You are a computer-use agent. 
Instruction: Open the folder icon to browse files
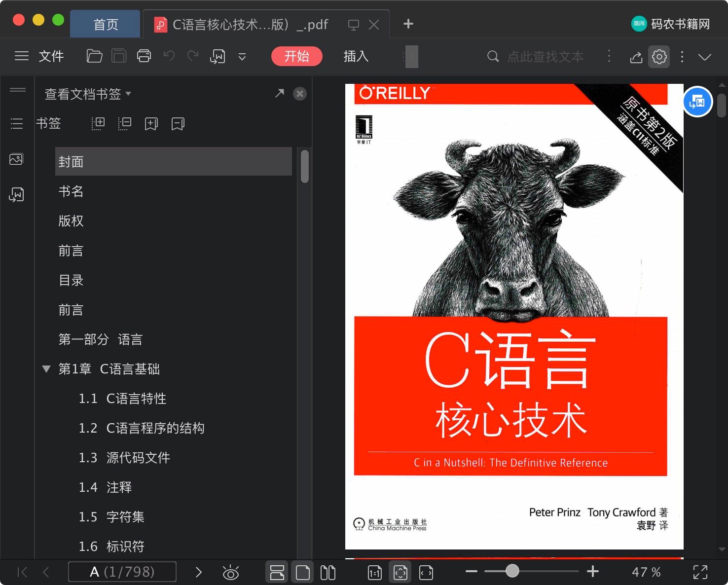(x=94, y=56)
